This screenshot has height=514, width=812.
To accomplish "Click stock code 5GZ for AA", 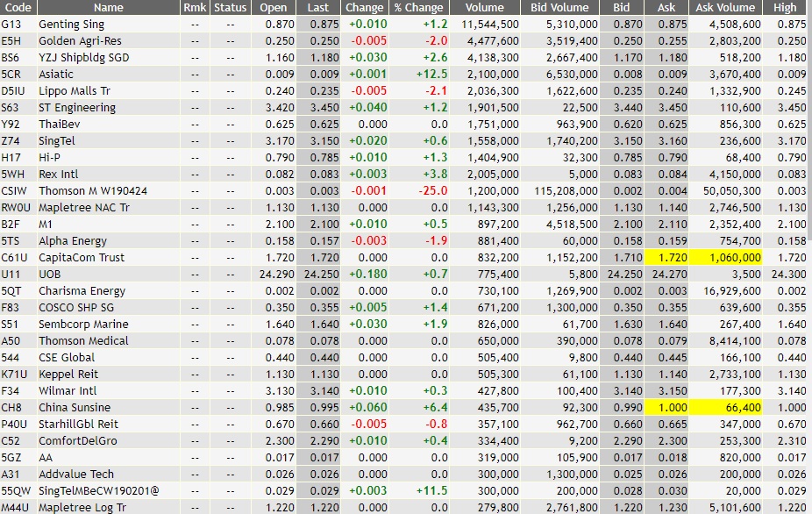I will pos(10,458).
